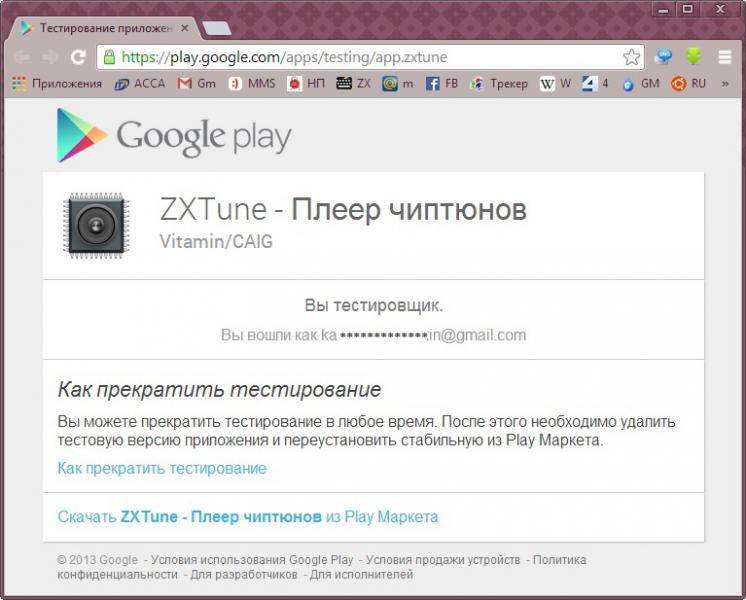Reload the page with the refresh icon
The image size is (746, 600).
[x=78, y=57]
